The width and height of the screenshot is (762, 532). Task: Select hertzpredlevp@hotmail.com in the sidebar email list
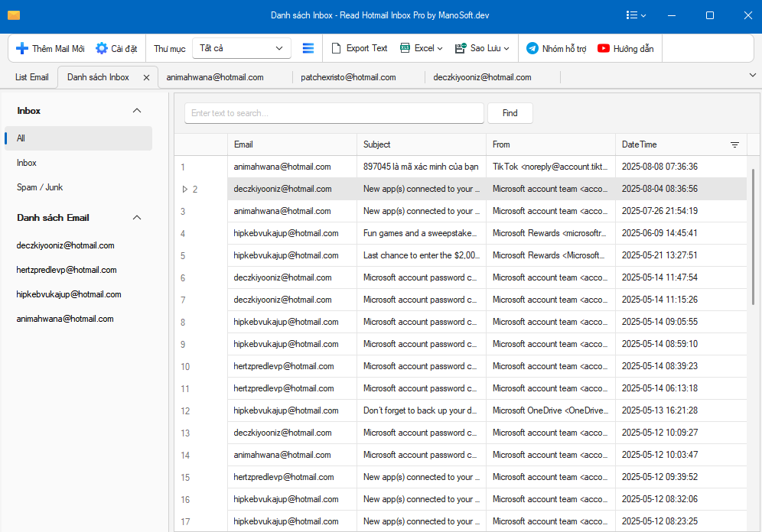67,270
